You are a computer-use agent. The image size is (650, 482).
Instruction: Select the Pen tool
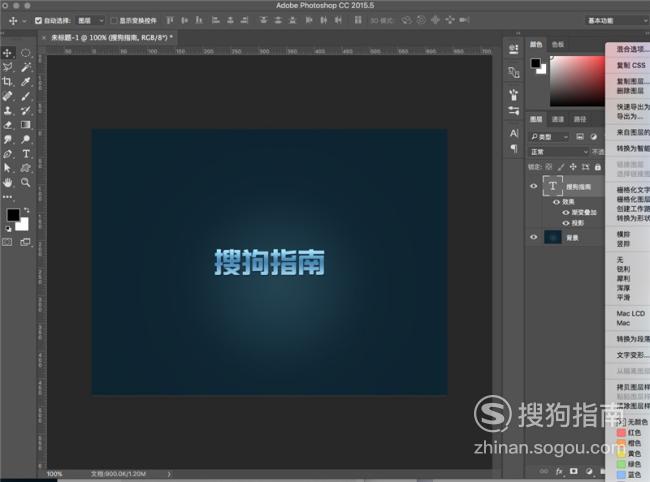pyautogui.click(x=7, y=154)
